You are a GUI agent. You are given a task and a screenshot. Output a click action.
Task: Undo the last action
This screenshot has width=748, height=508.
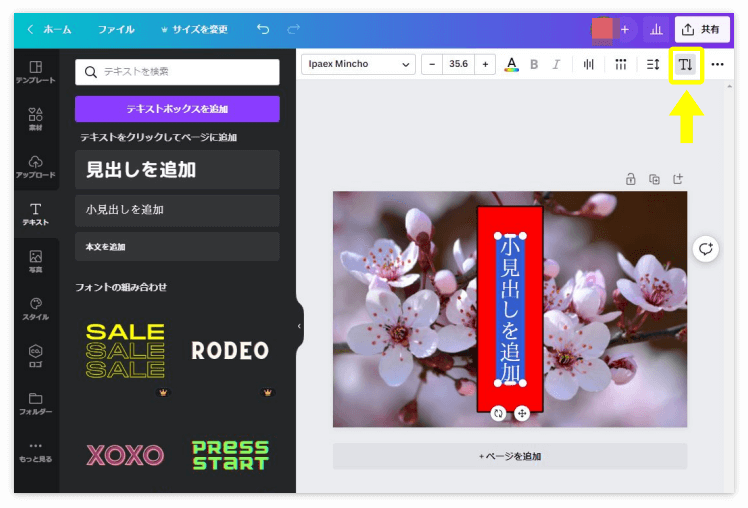tap(263, 29)
